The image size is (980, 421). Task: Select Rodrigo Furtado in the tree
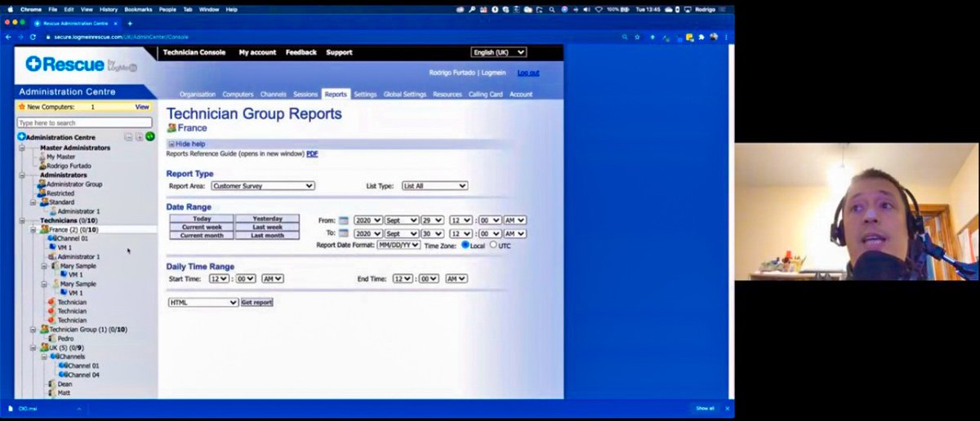tap(69, 166)
